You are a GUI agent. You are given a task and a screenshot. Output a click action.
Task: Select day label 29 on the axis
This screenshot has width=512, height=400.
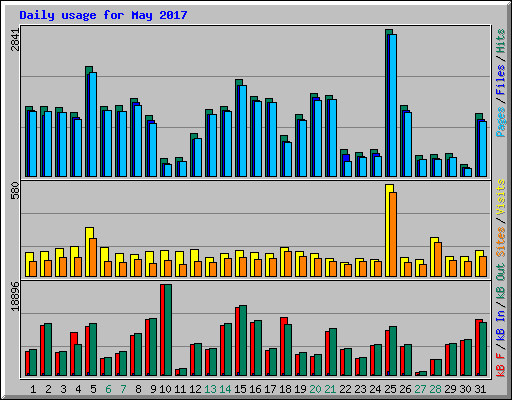pos(450,389)
